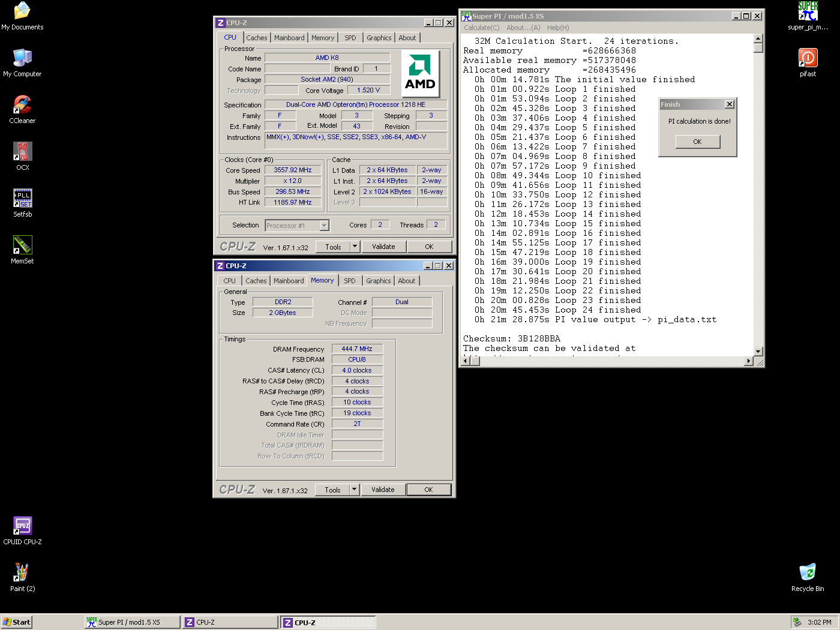Select the CPU tab in lower CPU-Z window
Screen dimensions: 840x630
coord(230,281)
